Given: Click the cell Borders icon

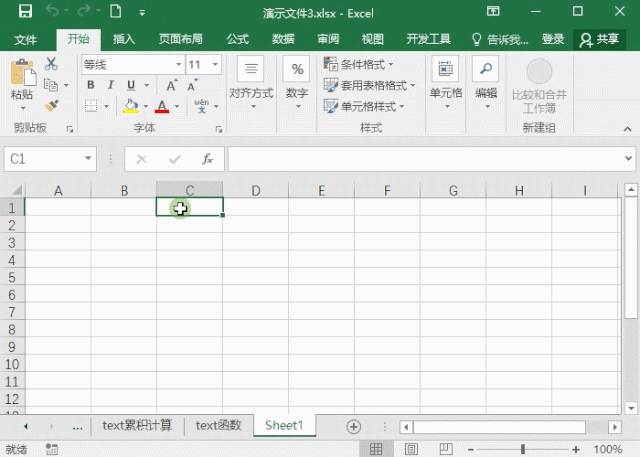Looking at the screenshot, I should pyautogui.click(x=91, y=106).
